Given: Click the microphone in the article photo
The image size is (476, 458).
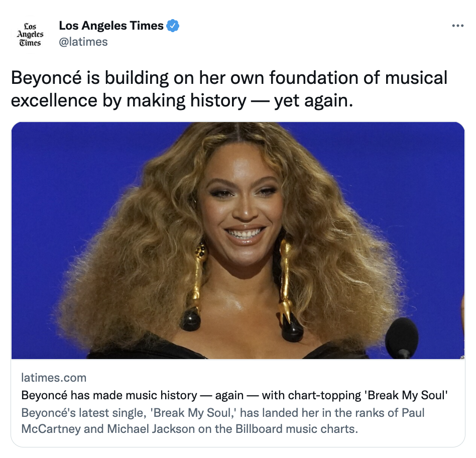Looking at the screenshot, I should 402,338.
